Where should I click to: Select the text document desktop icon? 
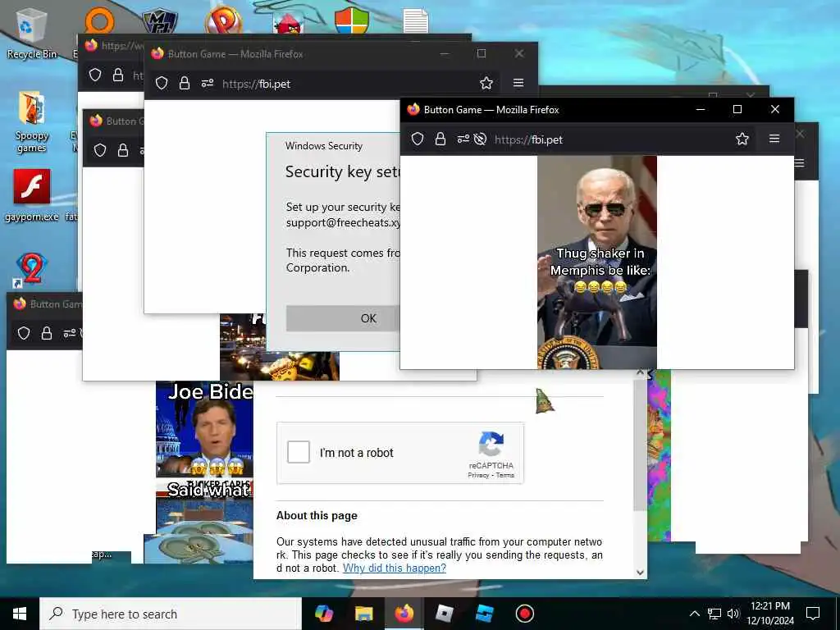coord(416,21)
